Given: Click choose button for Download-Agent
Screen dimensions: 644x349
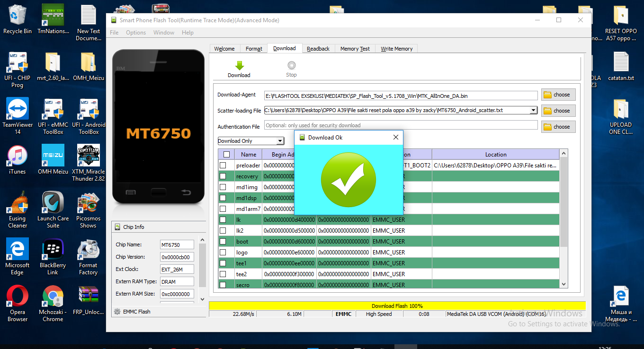Looking at the screenshot, I should 558,95.
